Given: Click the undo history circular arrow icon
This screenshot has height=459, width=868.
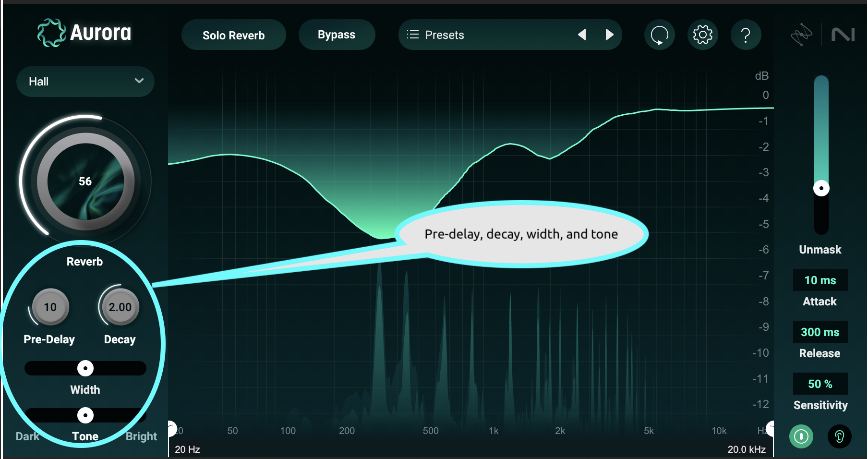Looking at the screenshot, I should [x=659, y=35].
